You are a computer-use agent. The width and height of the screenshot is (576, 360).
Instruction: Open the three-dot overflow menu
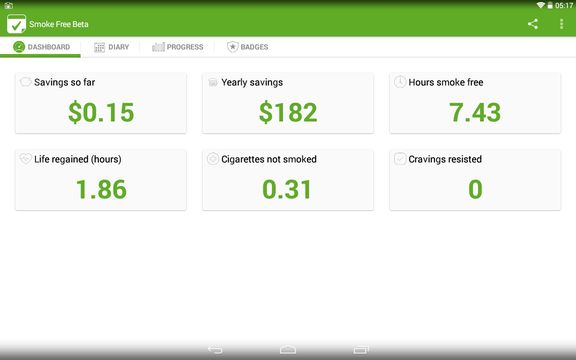pyautogui.click(x=561, y=24)
